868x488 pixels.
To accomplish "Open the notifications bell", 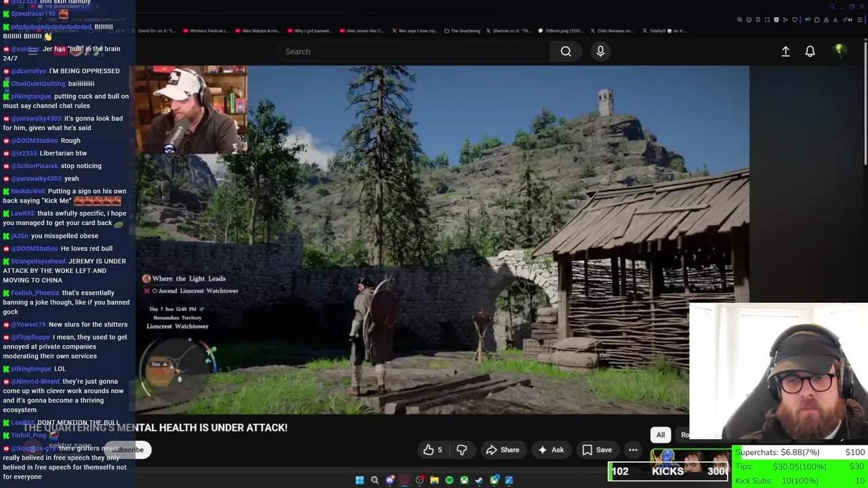I will 810,52.
